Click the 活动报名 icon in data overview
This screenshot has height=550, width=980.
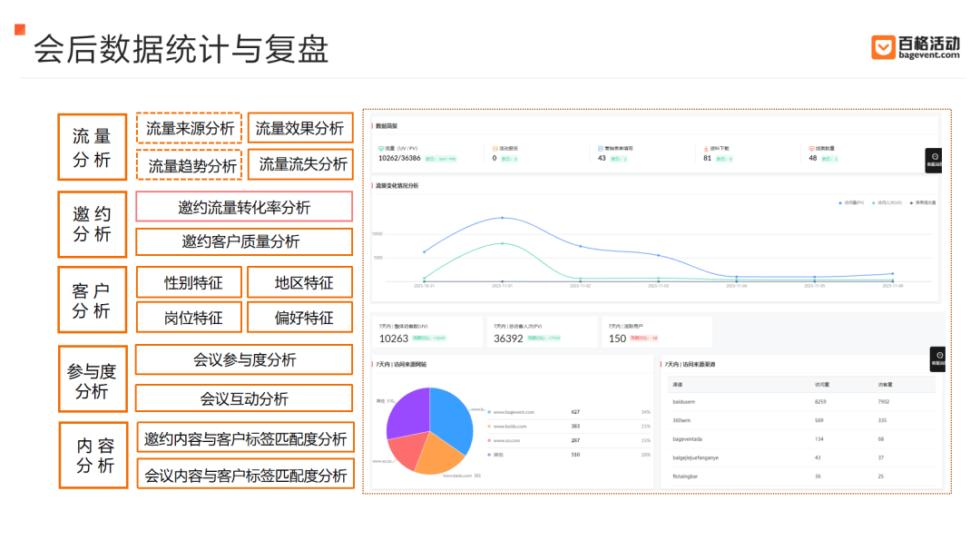(495, 149)
